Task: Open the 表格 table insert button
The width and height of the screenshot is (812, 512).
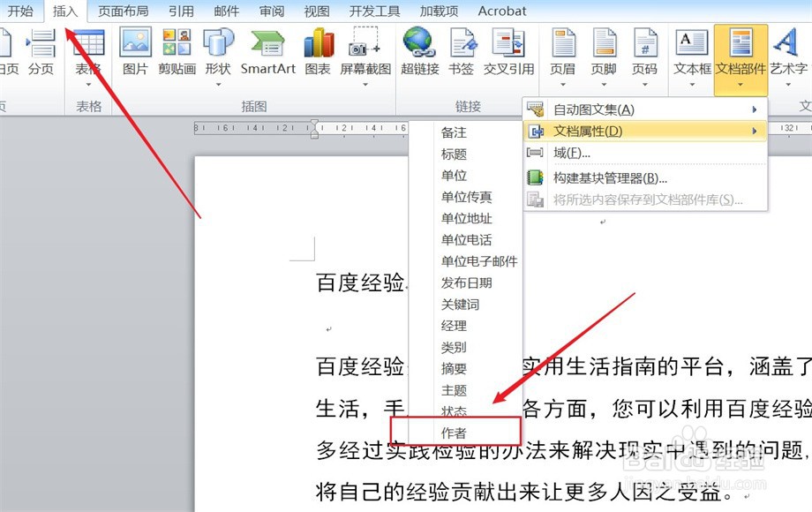Action: 88,56
